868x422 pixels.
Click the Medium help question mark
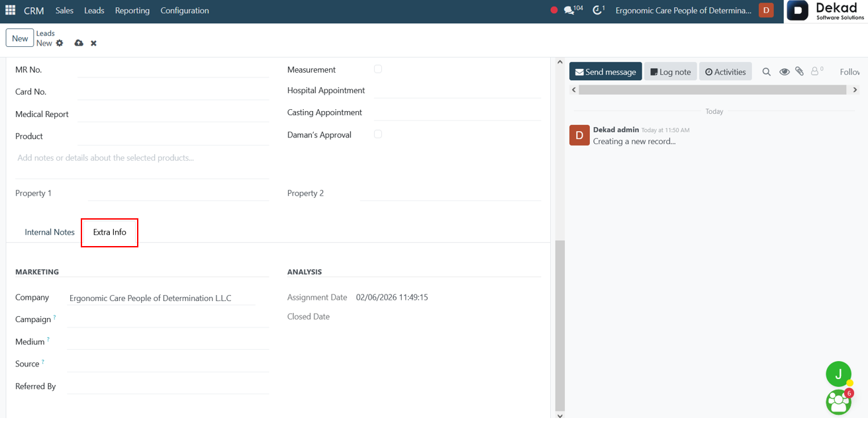48,340
